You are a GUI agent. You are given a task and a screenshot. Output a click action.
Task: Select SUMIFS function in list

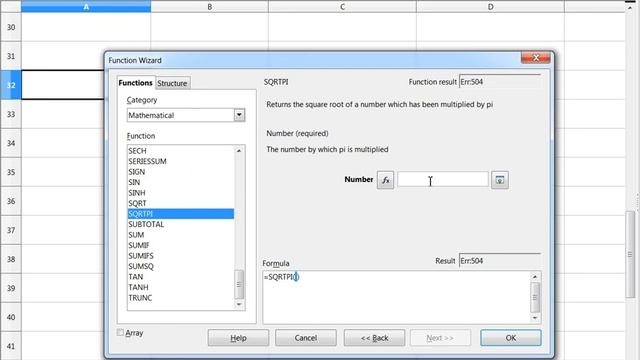[x=181, y=256]
